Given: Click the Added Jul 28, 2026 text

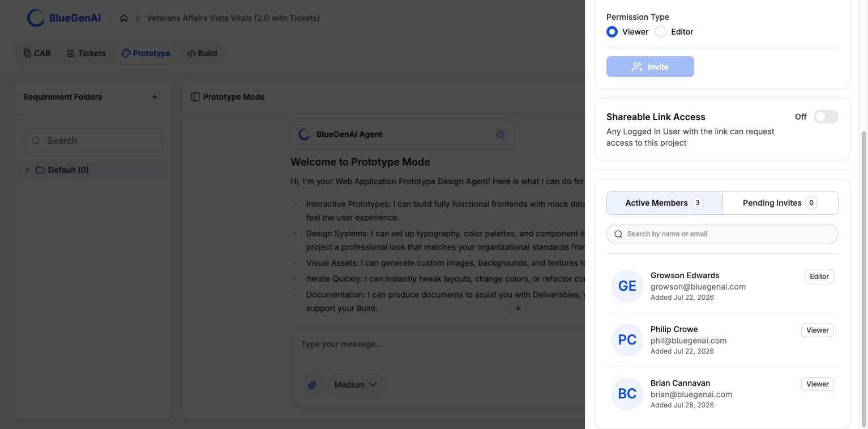Looking at the screenshot, I should 682,405.
